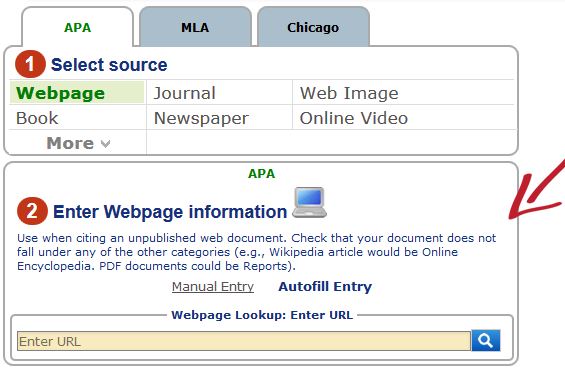Click the Select source heading
The width and height of the screenshot is (565, 377).
(x=109, y=65)
